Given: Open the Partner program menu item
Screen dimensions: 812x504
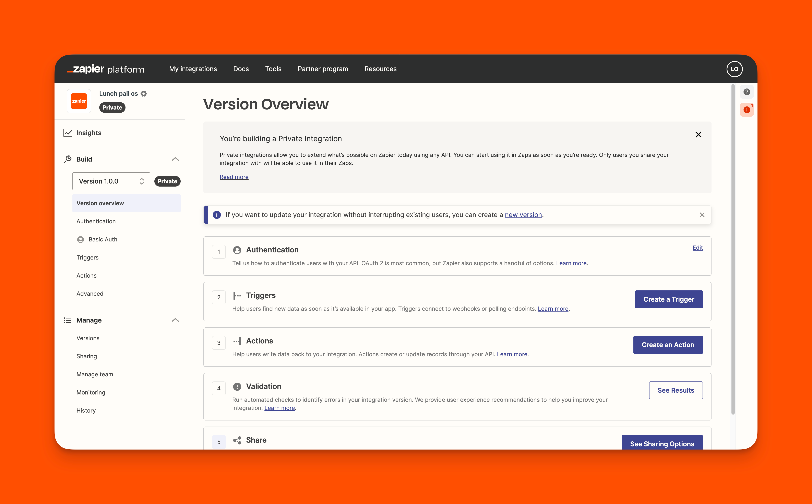Looking at the screenshot, I should [323, 69].
